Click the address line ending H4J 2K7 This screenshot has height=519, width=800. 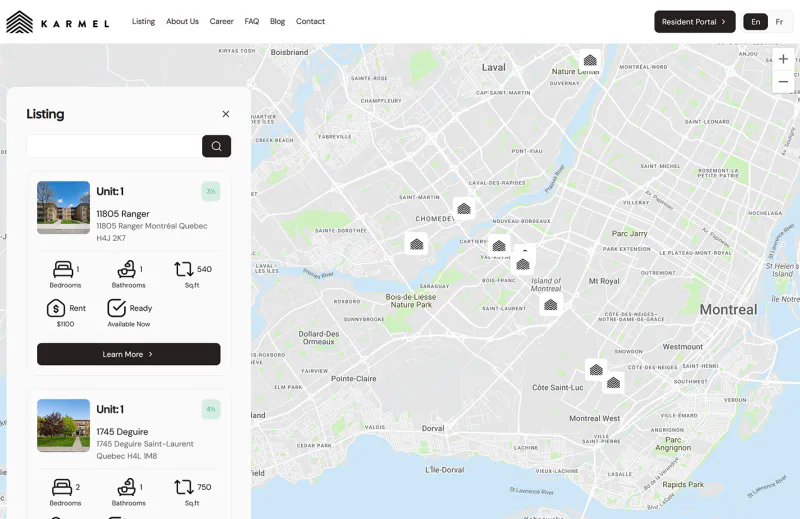[x=152, y=232]
